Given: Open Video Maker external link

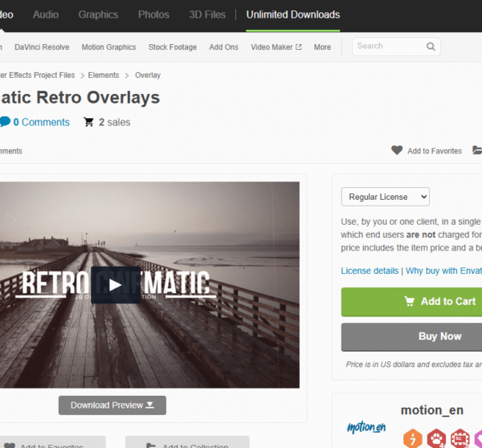Looking at the screenshot, I should click(276, 47).
